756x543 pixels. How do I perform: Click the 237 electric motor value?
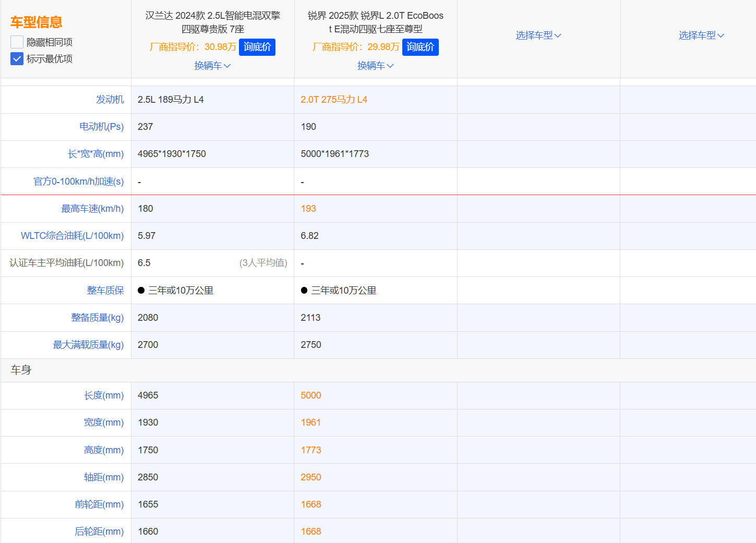(x=145, y=127)
